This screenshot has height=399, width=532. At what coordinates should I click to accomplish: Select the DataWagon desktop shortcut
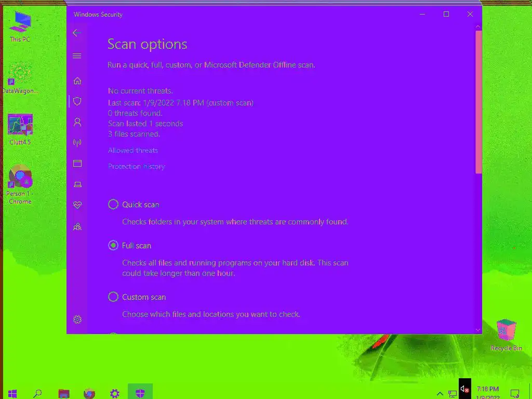tap(20, 78)
